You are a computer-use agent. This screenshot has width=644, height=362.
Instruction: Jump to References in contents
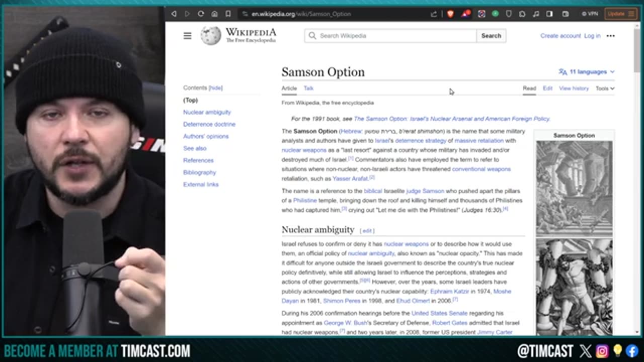point(198,160)
